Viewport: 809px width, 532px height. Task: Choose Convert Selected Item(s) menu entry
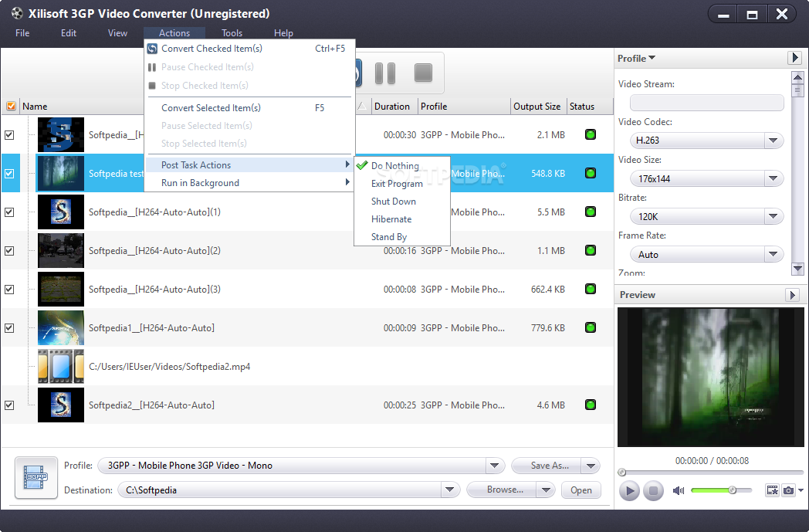pos(249,108)
